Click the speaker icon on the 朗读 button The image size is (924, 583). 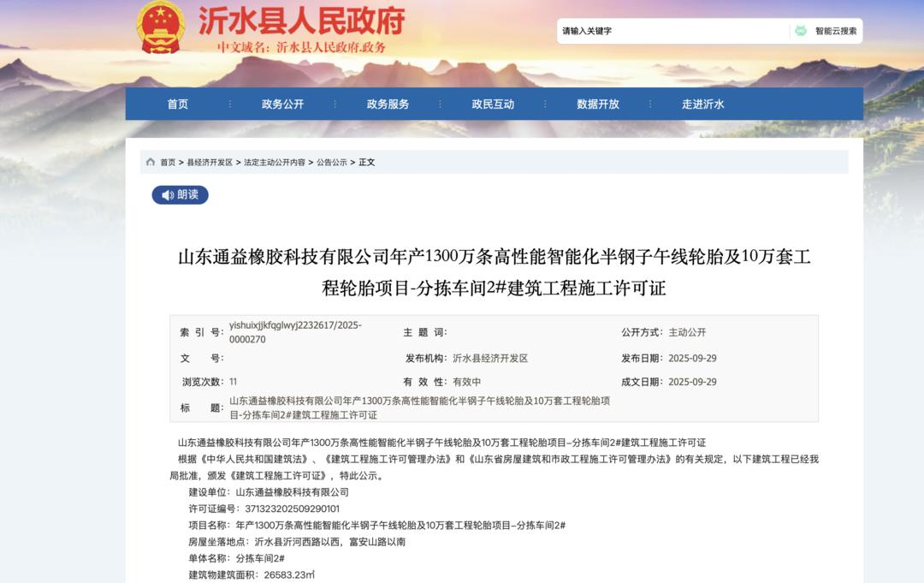[168, 195]
